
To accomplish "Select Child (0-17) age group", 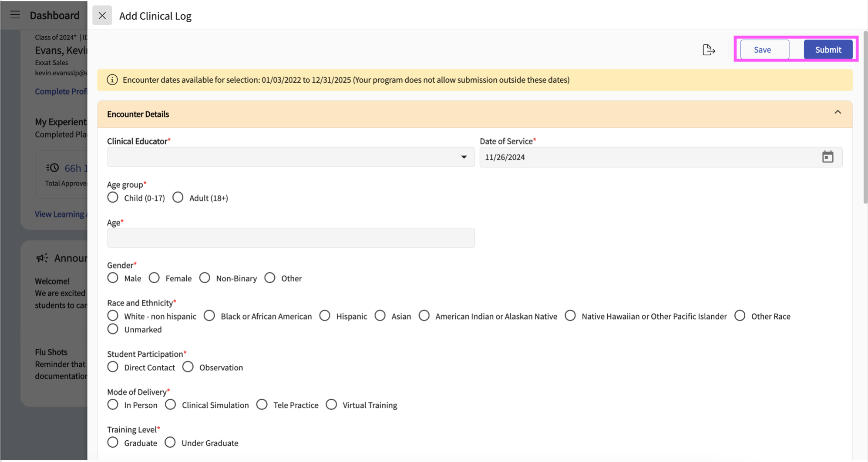I will [x=113, y=198].
